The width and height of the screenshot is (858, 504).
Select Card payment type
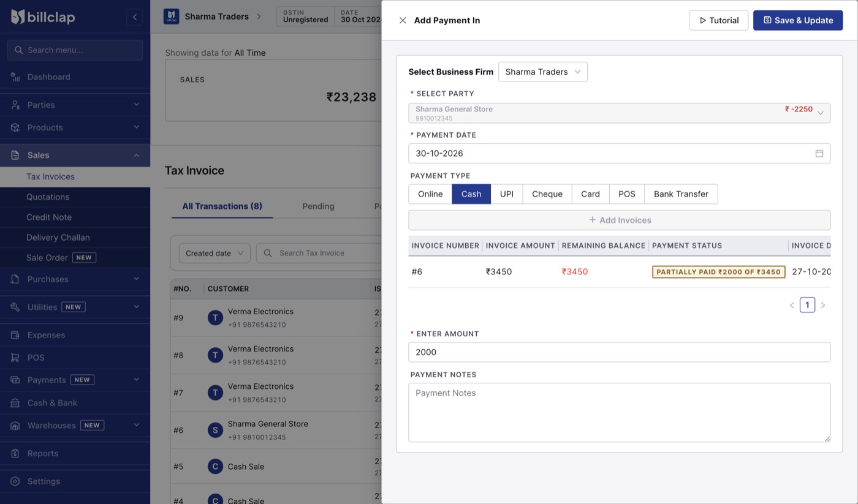coord(590,194)
